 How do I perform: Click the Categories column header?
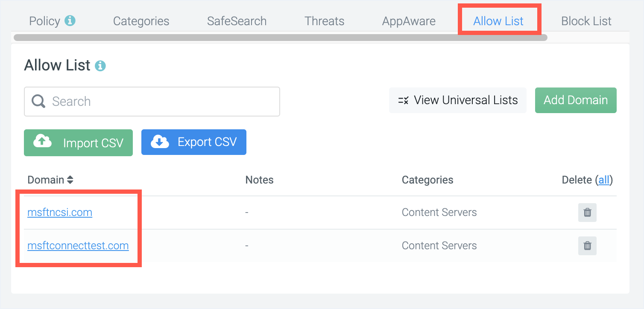click(427, 180)
